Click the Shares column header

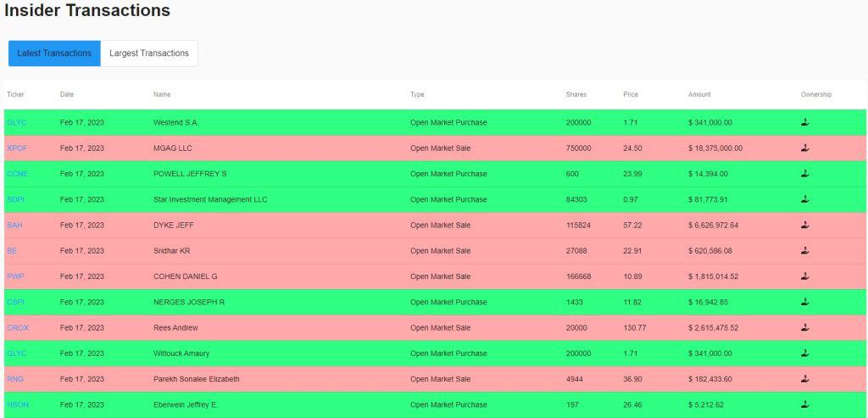[576, 95]
